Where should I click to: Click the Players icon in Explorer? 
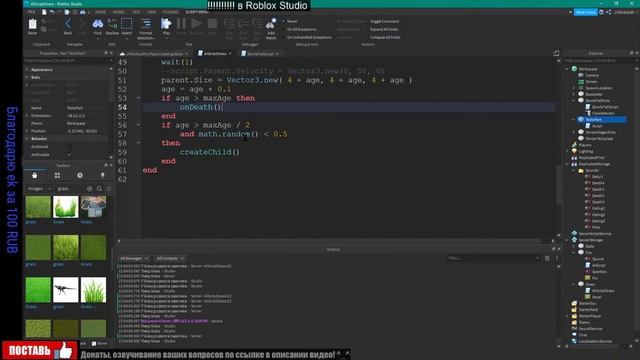(x=574, y=145)
